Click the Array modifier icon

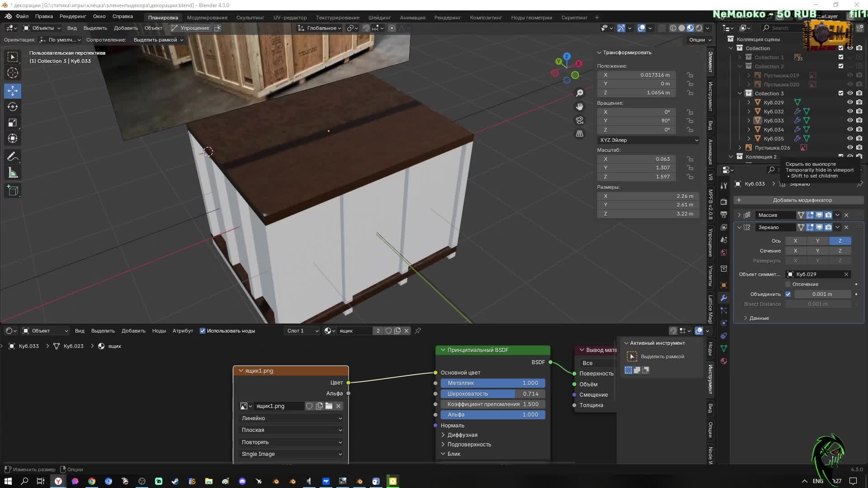click(747, 215)
